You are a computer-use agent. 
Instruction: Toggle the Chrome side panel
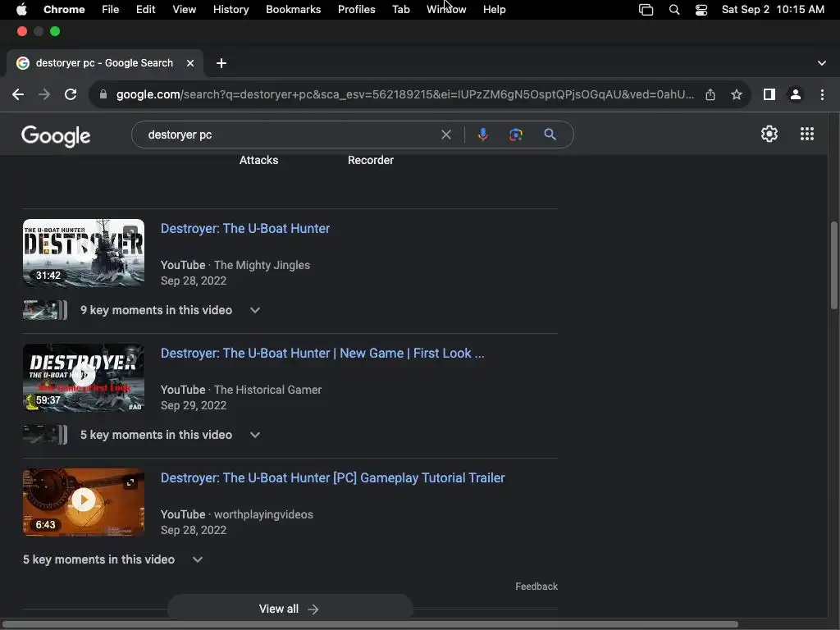tap(769, 95)
